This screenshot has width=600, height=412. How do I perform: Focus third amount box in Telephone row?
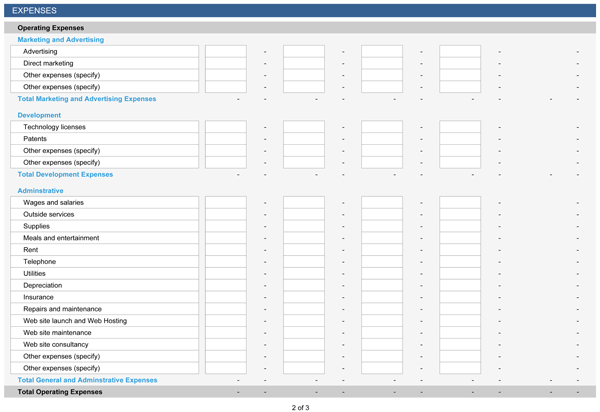click(382, 262)
